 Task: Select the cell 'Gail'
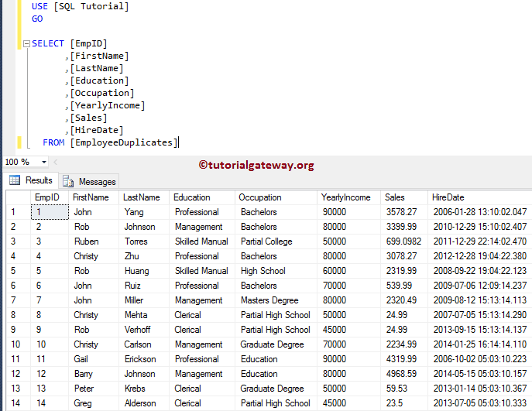94,359
